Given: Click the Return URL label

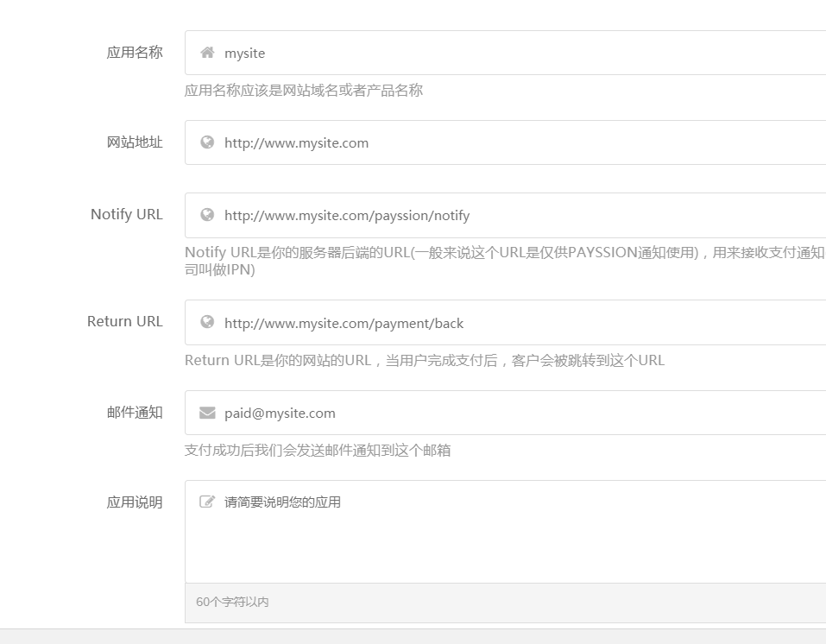Looking at the screenshot, I should [123, 321].
